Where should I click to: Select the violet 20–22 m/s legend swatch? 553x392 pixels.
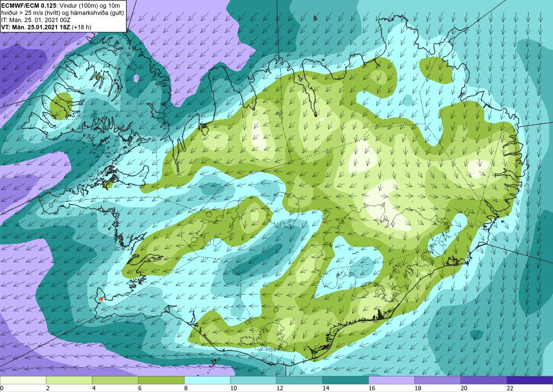484,380
